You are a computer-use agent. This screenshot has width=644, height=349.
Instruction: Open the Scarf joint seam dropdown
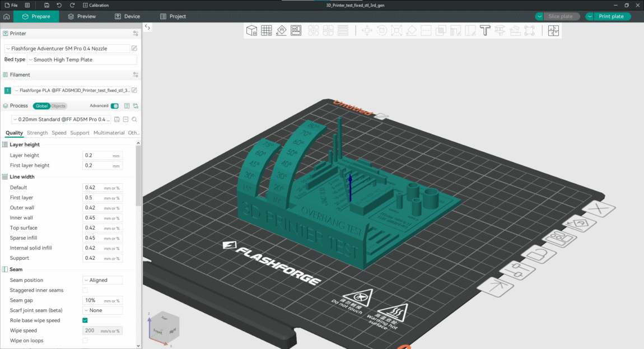coord(102,310)
